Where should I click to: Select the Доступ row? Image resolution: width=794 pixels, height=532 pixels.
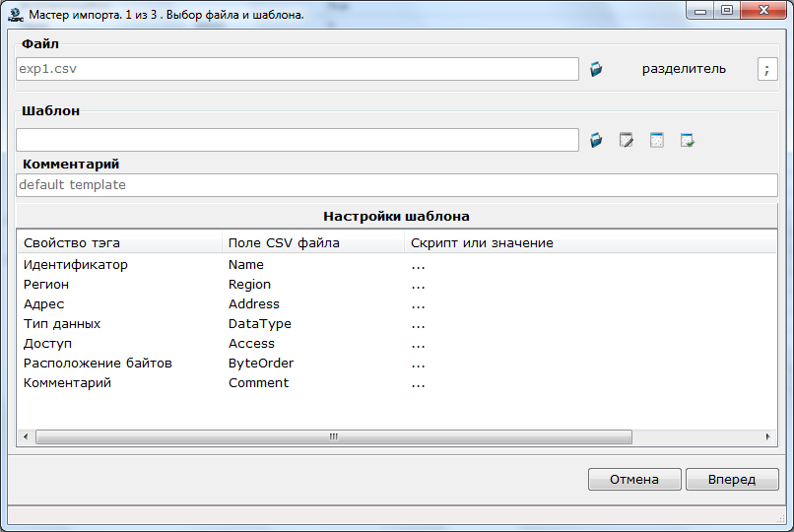point(397,344)
